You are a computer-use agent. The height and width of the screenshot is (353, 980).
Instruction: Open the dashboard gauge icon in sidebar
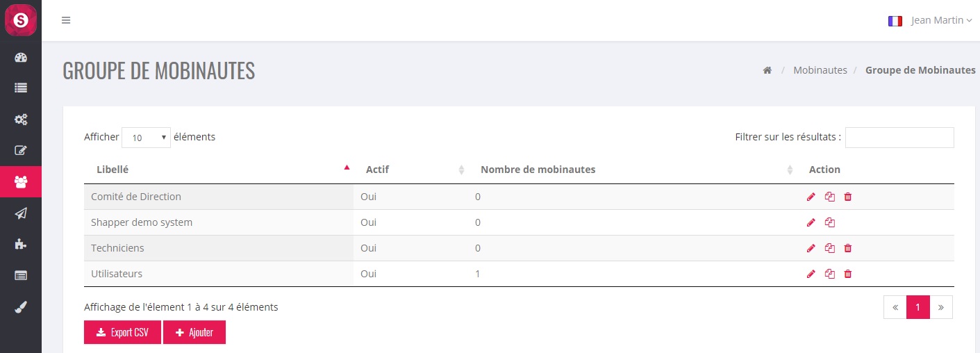[21, 58]
